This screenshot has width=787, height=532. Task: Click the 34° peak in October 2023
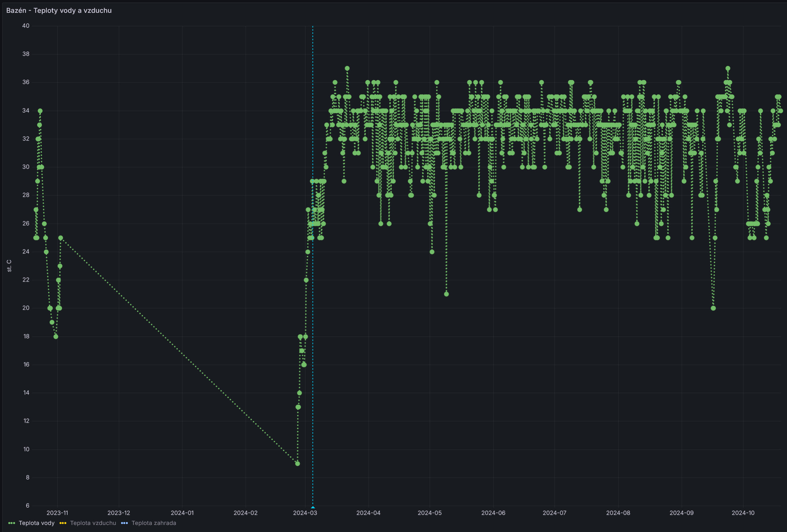[x=40, y=111]
